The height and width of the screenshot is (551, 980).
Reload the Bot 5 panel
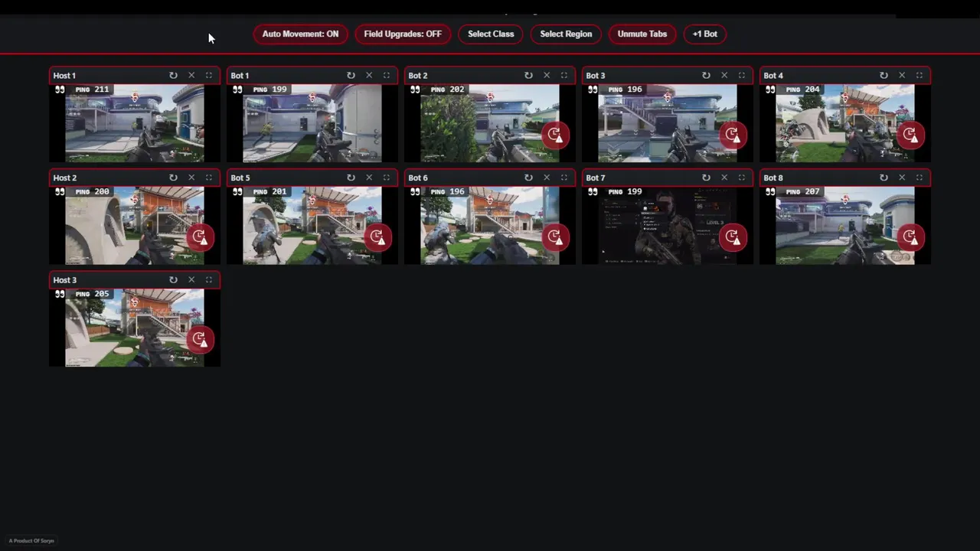tap(351, 178)
